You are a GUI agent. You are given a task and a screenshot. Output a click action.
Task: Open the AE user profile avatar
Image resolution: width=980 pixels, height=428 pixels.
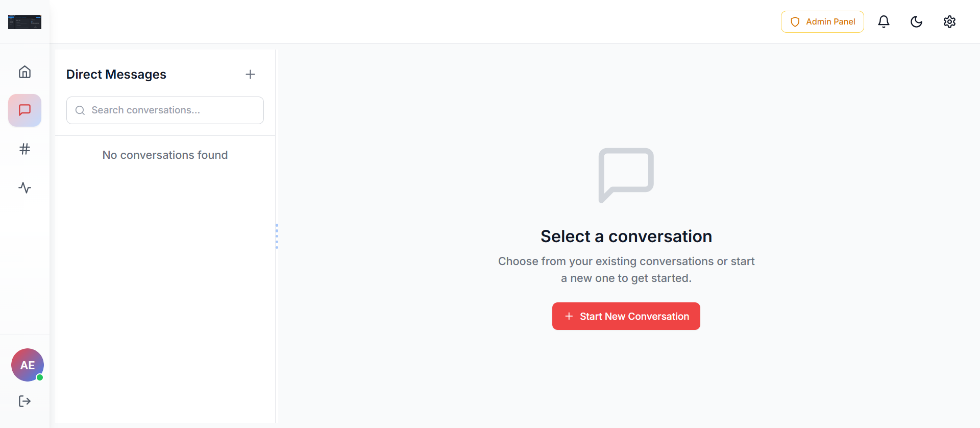click(27, 365)
